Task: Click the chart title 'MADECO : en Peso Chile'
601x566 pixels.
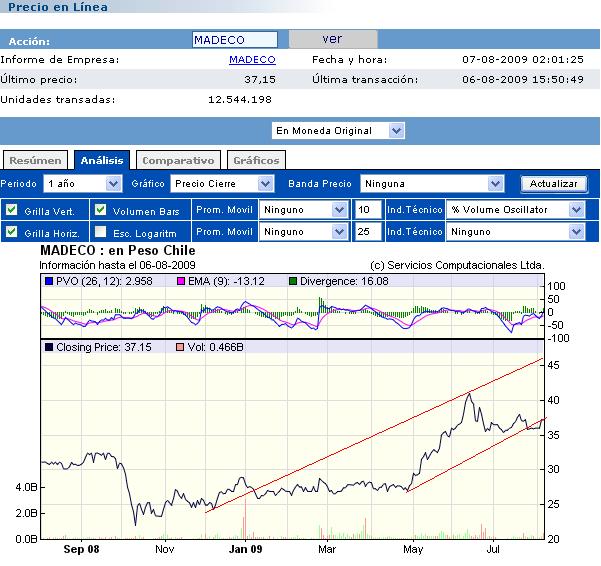Action: point(118,251)
